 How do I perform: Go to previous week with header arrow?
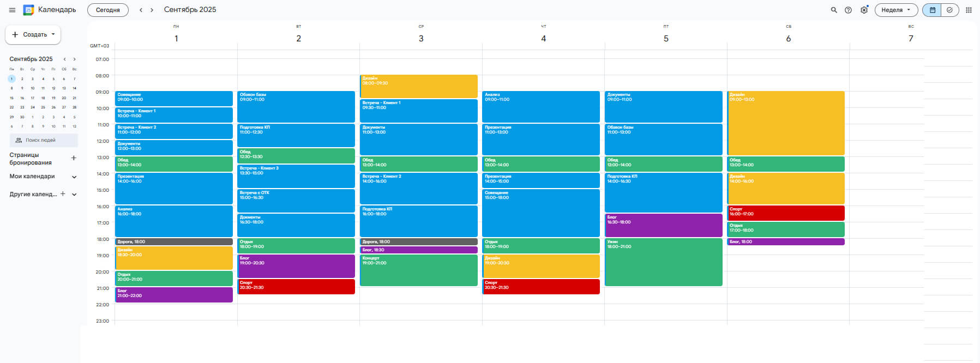pyautogui.click(x=141, y=10)
